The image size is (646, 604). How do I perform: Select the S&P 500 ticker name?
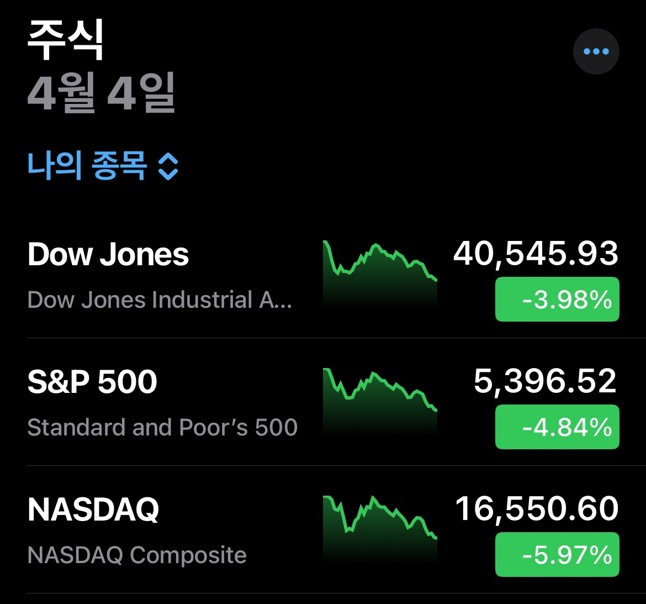[92, 382]
